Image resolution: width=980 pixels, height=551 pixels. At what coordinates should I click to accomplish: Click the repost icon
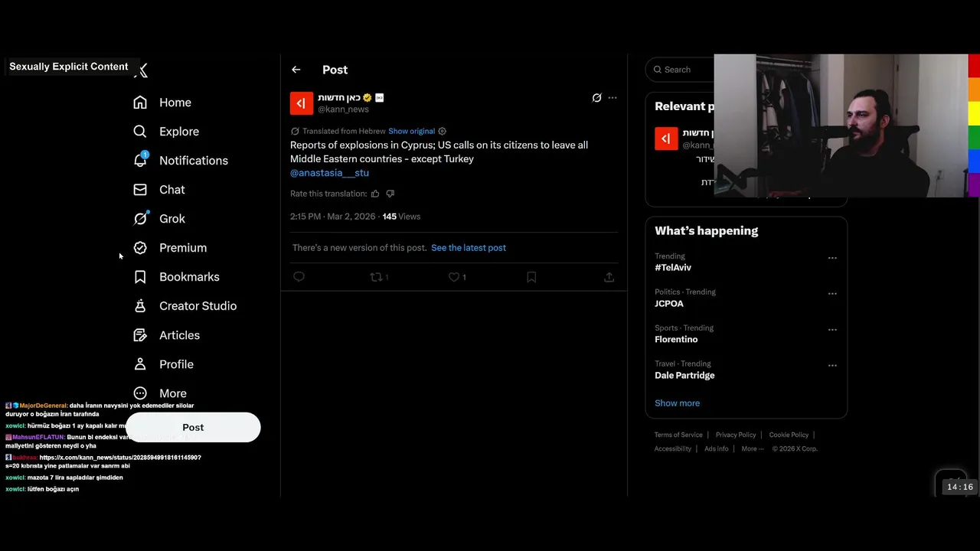pyautogui.click(x=376, y=277)
